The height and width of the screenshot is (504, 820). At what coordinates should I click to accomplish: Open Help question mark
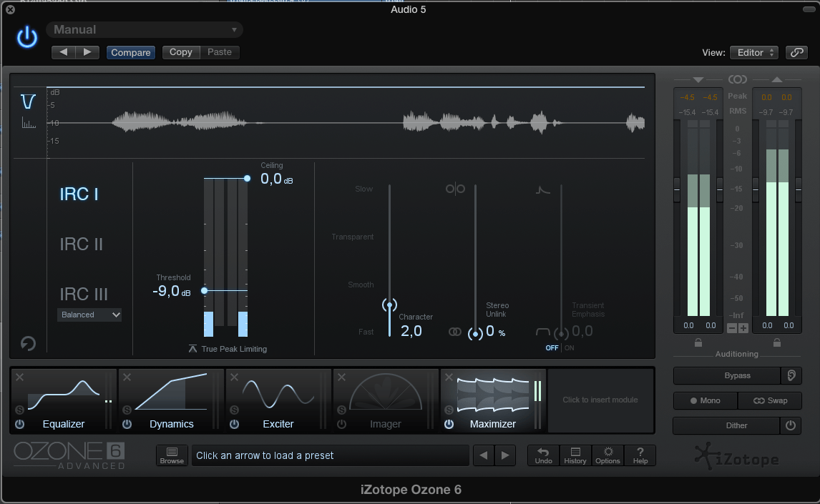click(640, 455)
